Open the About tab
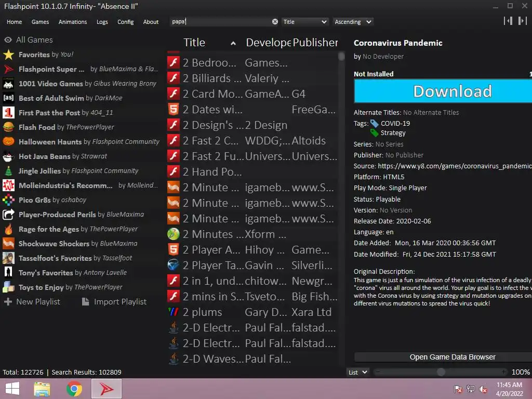532x399 pixels. click(x=151, y=22)
